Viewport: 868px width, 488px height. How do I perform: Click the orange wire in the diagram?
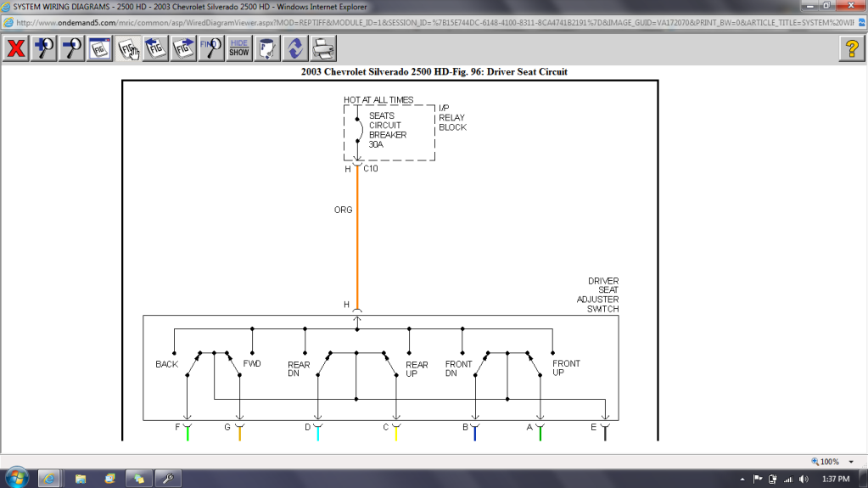(357, 238)
